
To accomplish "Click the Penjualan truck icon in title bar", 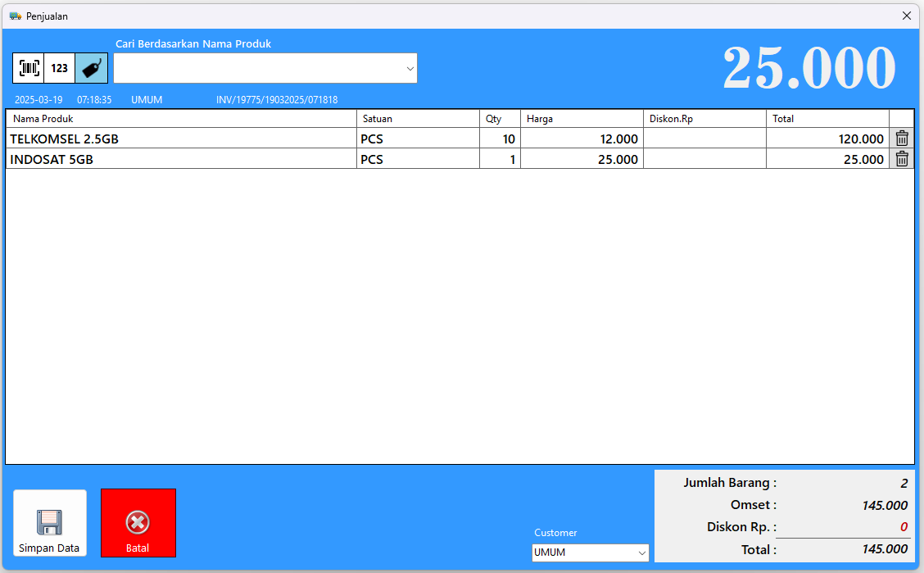I will [15, 16].
